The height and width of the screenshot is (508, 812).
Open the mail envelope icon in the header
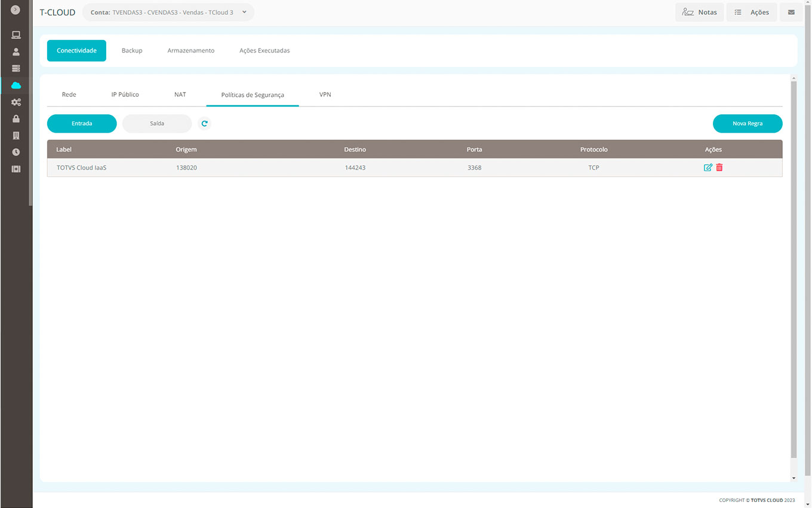point(791,12)
